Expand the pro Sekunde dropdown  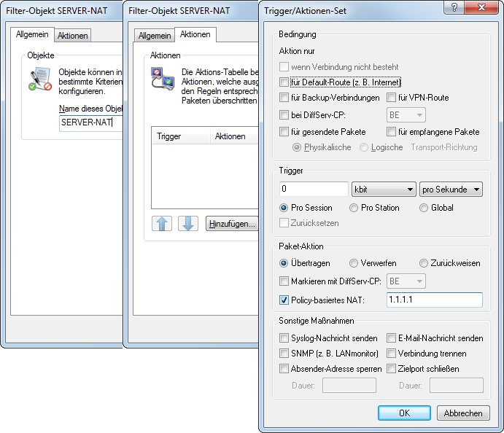click(x=451, y=190)
